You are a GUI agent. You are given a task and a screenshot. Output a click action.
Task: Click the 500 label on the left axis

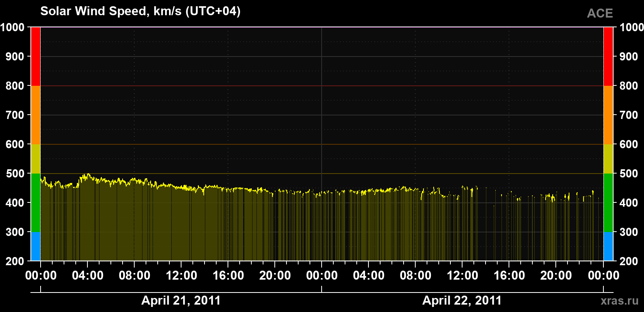click(x=15, y=174)
